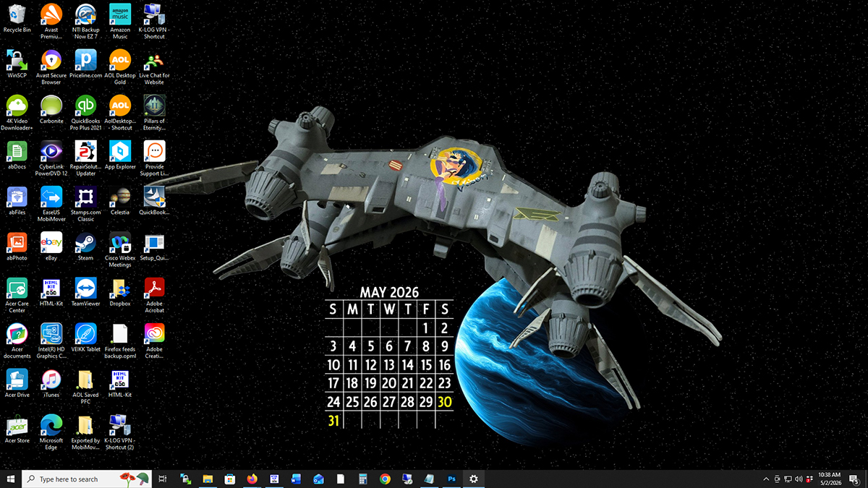Select NTI Backup Now EZ 7 shortcut
The width and height of the screenshot is (868, 488).
point(85,21)
